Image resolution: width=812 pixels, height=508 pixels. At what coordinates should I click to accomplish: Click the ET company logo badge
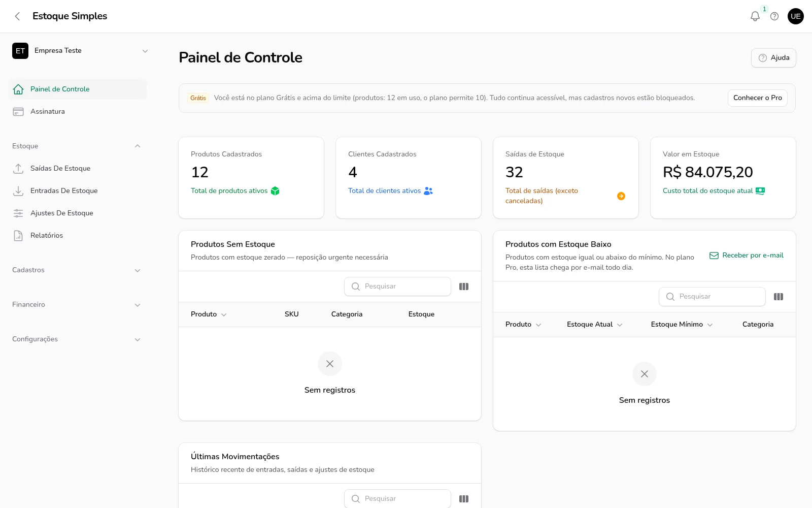20,51
